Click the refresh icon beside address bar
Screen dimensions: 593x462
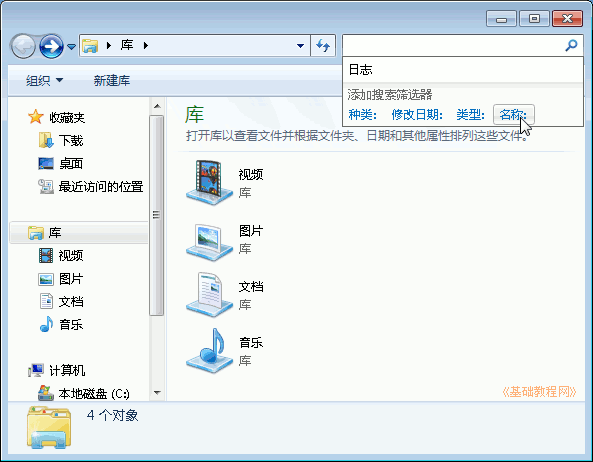point(323,46)
